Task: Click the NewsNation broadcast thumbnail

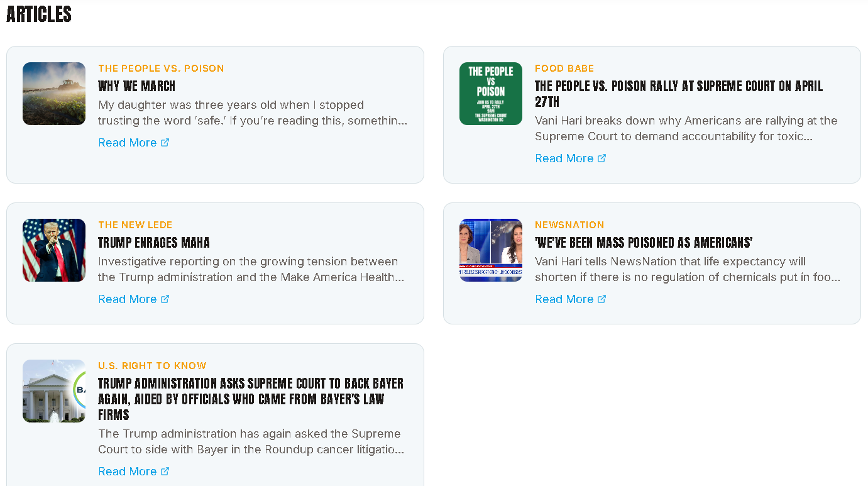Action: [x=491, y=250]
